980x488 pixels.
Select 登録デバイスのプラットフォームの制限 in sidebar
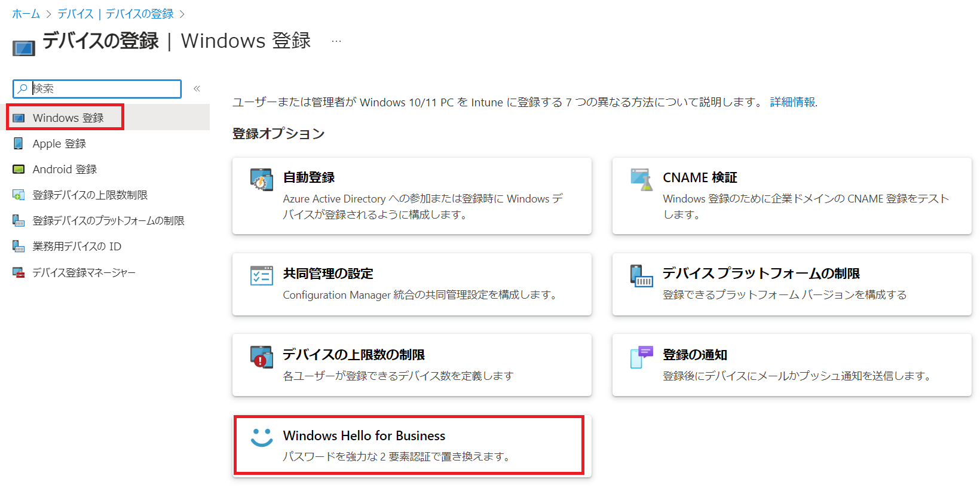(x=108, y=220)
